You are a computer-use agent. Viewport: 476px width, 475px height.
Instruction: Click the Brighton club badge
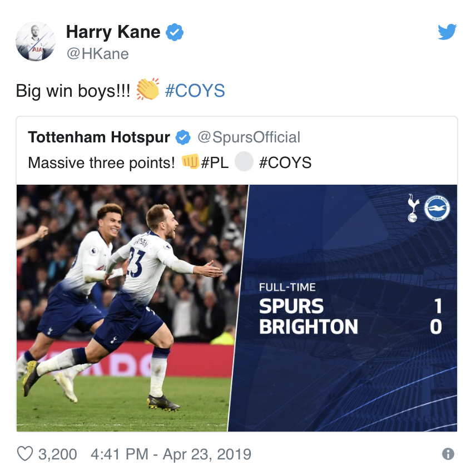(437, 208)
